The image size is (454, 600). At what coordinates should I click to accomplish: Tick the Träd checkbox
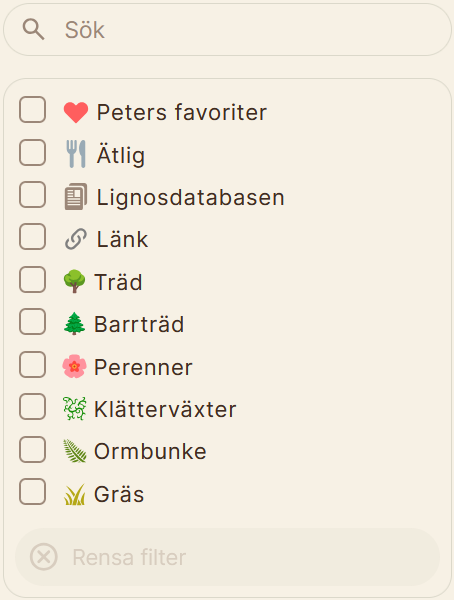33,279
